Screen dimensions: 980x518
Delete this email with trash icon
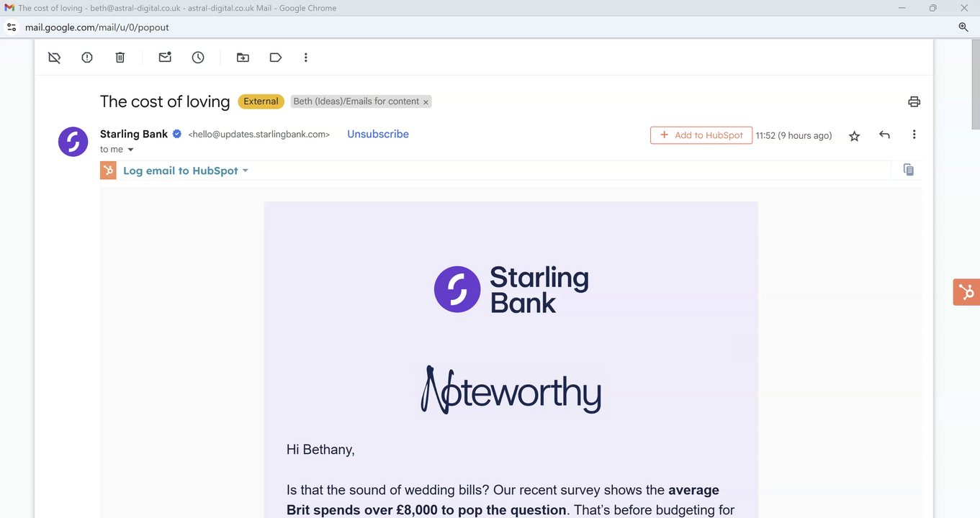(120, 58)
